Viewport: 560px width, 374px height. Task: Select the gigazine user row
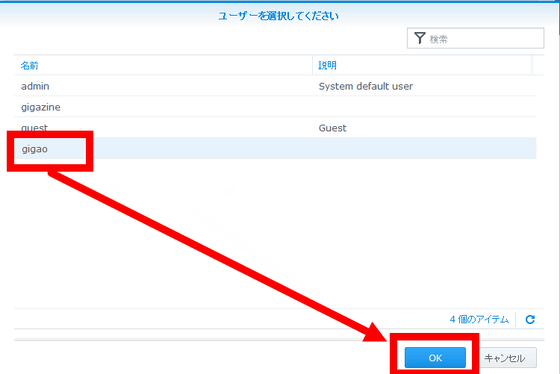[x=275, y=107]
